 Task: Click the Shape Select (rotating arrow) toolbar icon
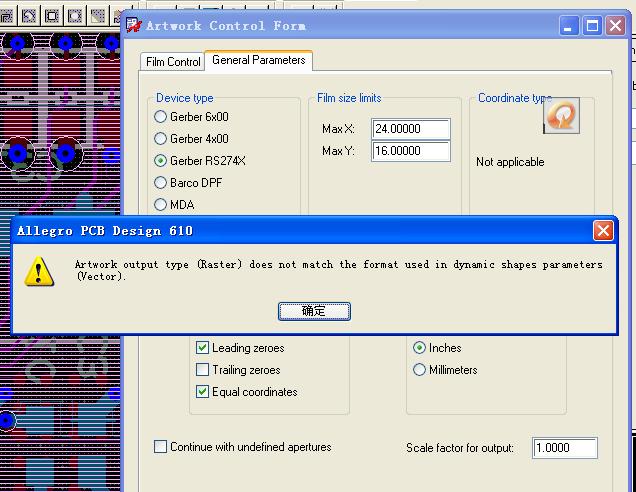pos(29,16)
